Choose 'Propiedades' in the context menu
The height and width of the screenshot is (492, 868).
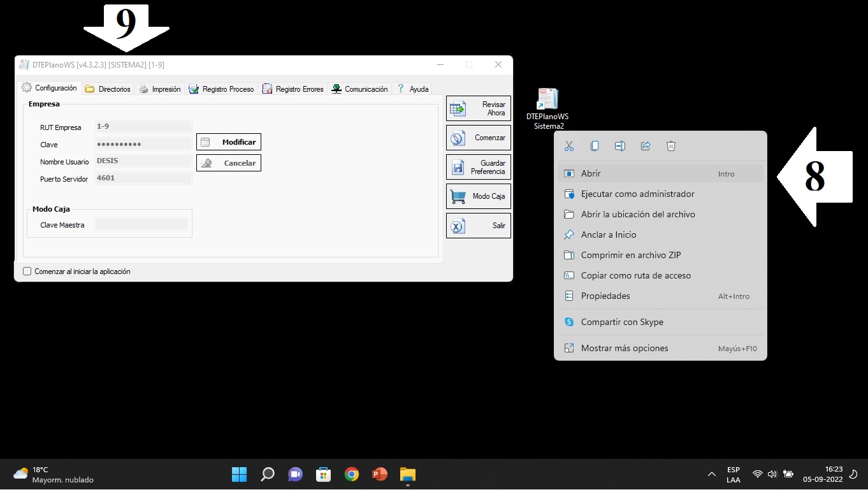click(605, 296)
